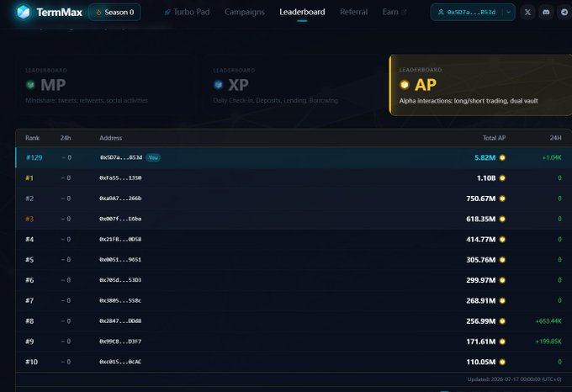Screen dimensions: 572x392
Task: Click the Address column header
Action: coord(110,138)
